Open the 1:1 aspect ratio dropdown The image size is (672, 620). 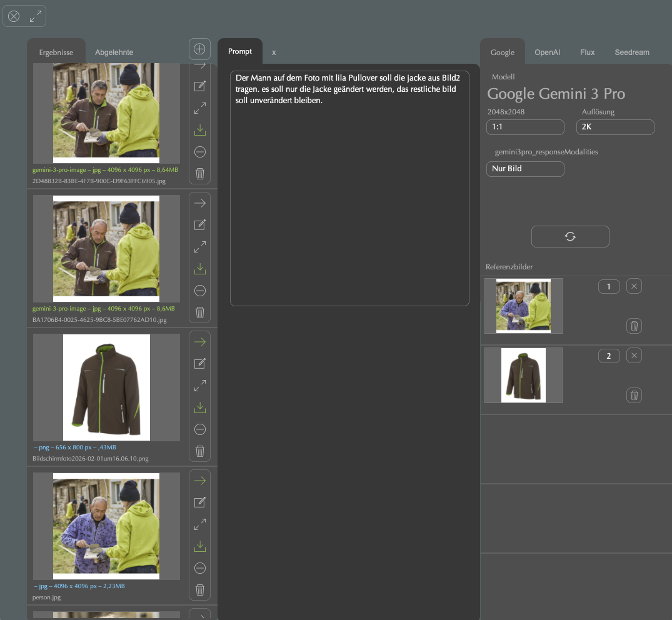(525, 127)
